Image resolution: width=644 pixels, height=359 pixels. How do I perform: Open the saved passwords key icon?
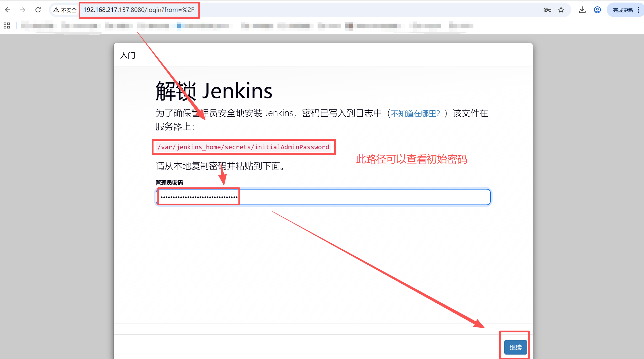click(547, 10)
